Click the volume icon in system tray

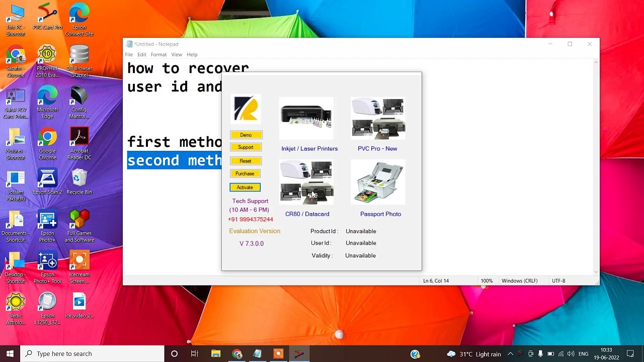pos(571,353)
